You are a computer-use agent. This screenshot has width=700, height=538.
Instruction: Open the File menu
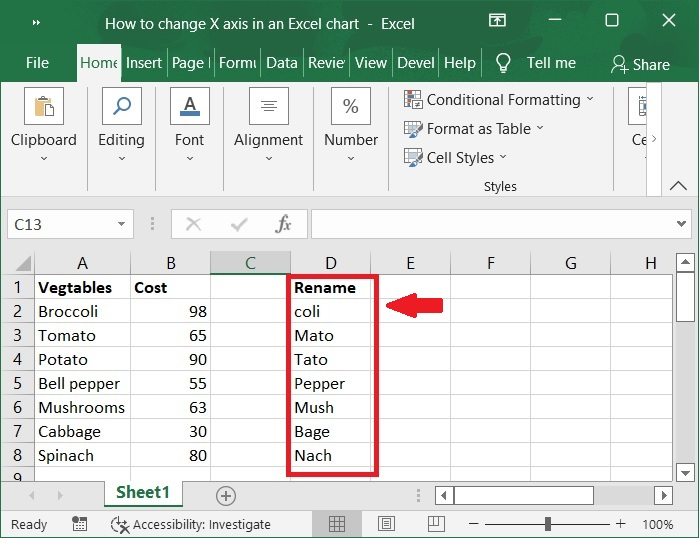[x=37, y=62]
